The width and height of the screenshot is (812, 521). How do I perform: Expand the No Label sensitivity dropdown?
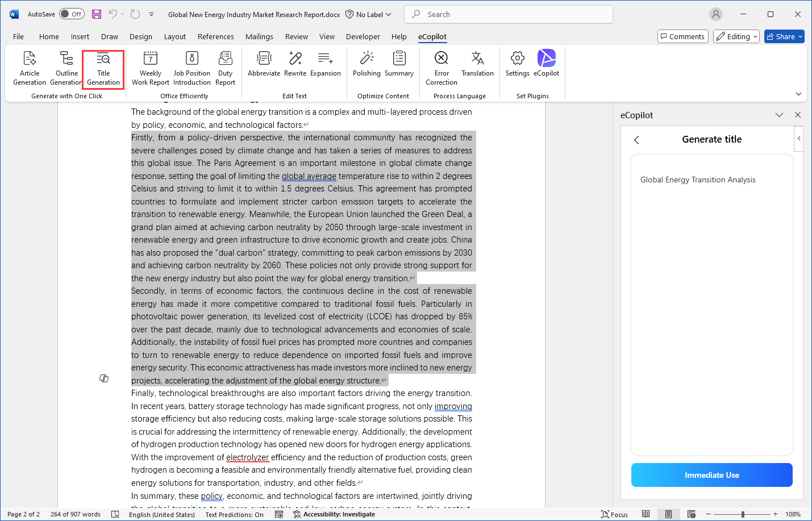click(369, 14)
